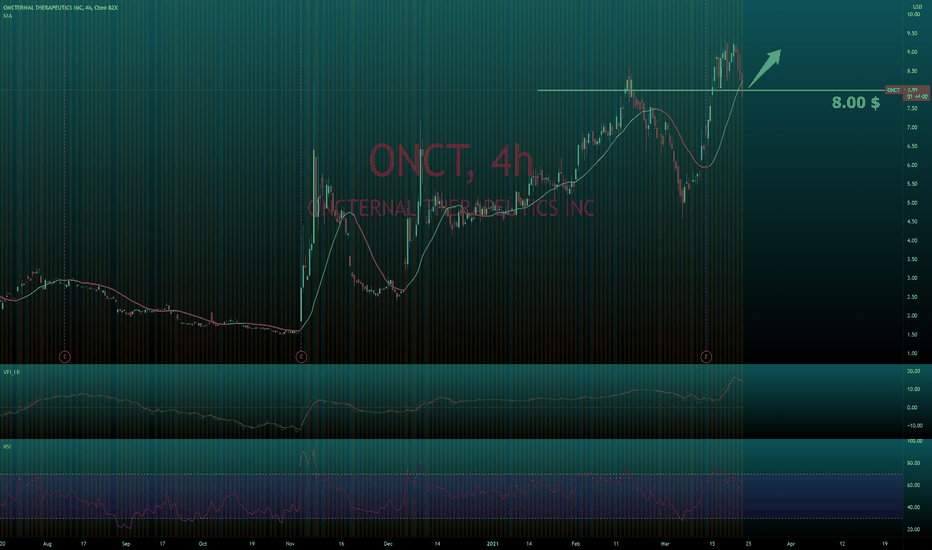Viewport: 932px width, 550px height.
Task: Select the MA indicator label
Action: pyautogui.click(x=7, y=16)
